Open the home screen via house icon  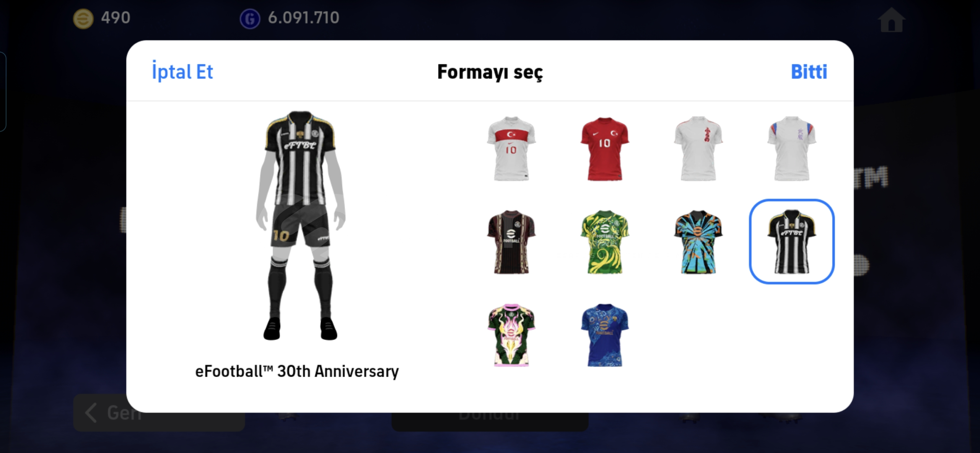891,19
